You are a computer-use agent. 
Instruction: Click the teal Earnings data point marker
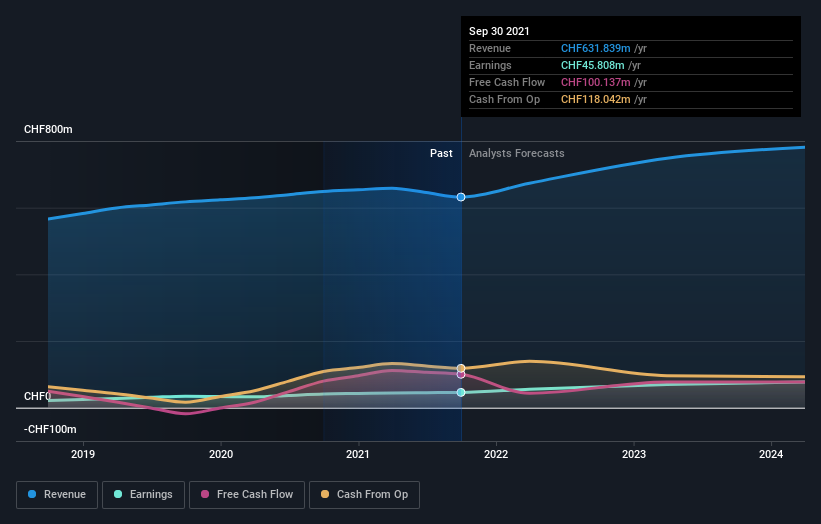point(461,392)
